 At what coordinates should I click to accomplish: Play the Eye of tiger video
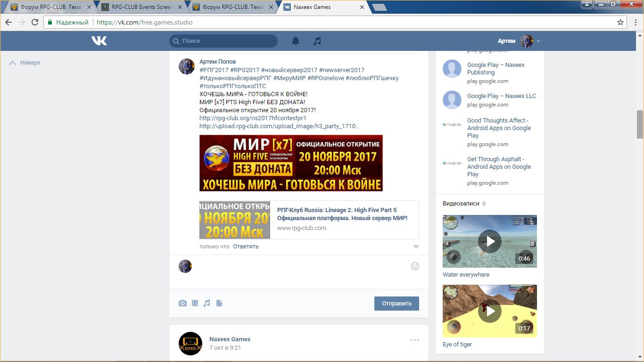point(490,311)
